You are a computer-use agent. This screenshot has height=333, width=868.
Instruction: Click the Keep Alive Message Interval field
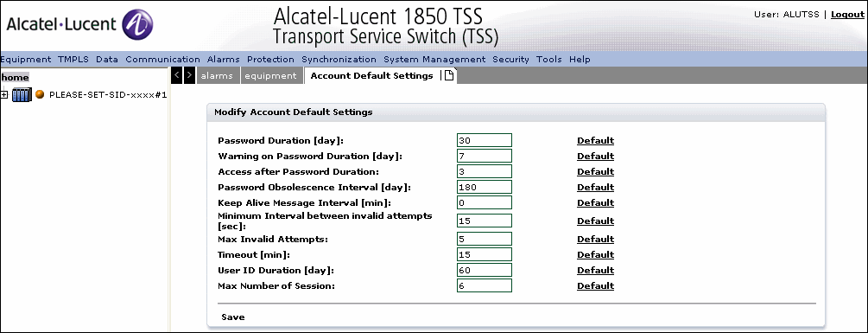point(485,202)
